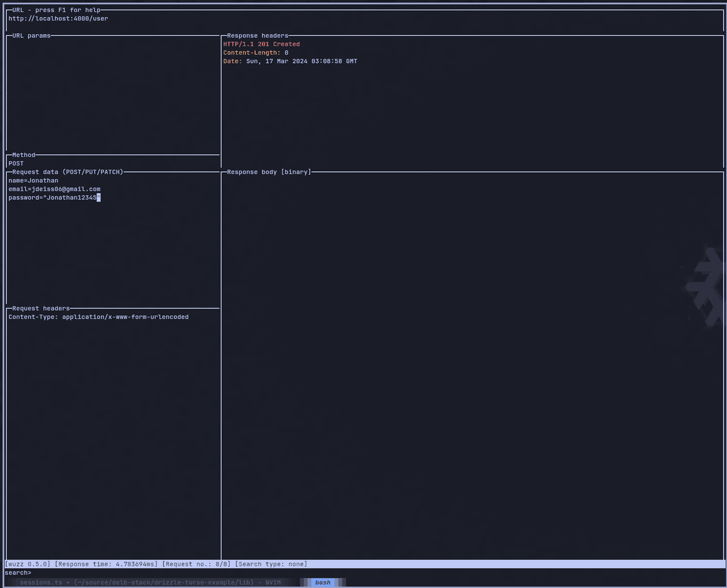Image resolution: width=727 pixels, height=588 pixels.
Task: Click the name=Jonathan request data line
Action: [34, 181]
